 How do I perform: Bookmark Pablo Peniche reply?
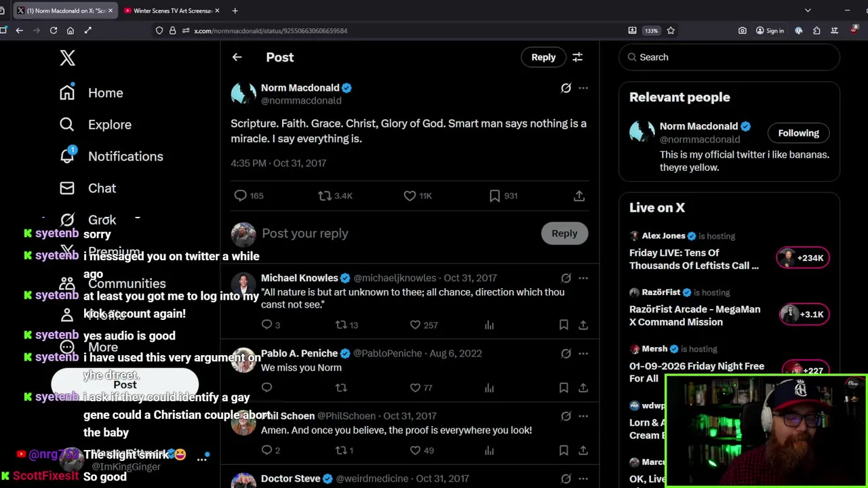564,388
